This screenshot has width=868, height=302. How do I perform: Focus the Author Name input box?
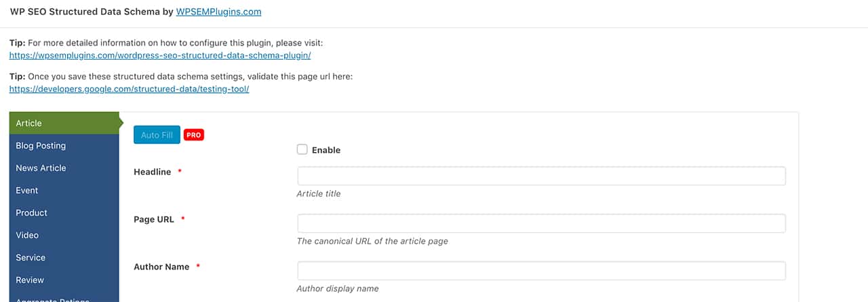pyautogui.click(x=541, y=271)
